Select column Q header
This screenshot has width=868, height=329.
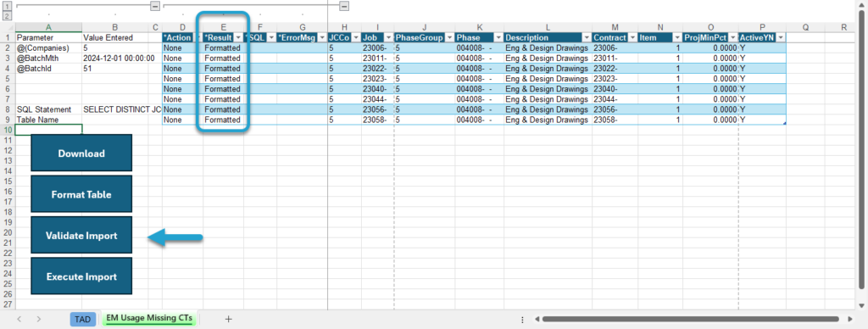point(805,27)
